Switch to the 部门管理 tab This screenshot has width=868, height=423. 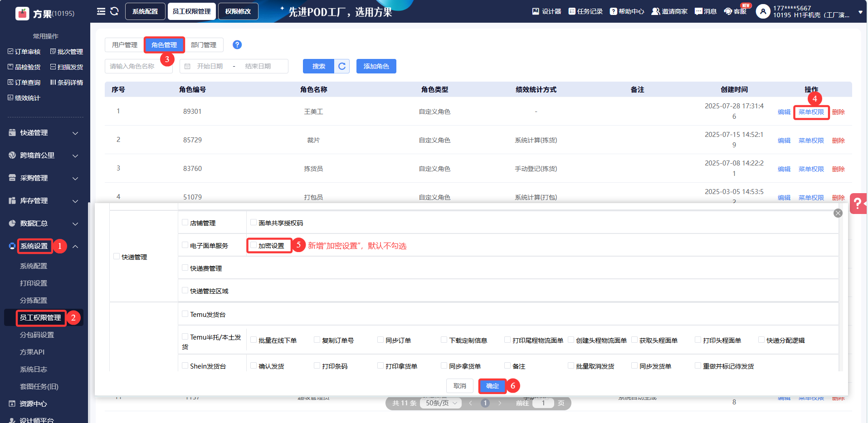coord(204,45)
